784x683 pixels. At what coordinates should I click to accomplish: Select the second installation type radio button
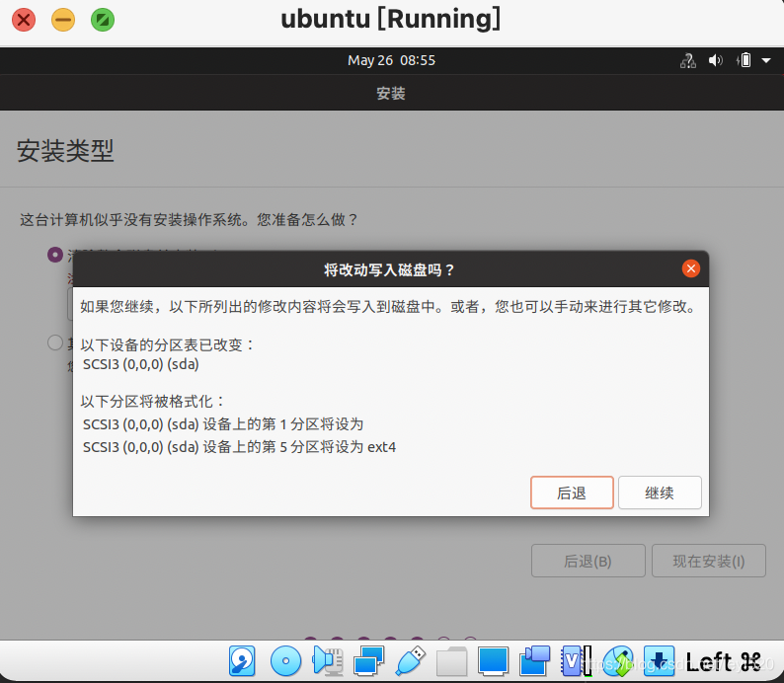[x=55, y=342]
